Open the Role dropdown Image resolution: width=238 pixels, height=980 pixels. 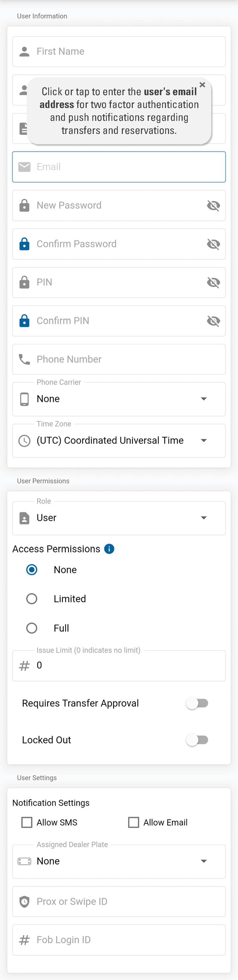click(119, 518)
